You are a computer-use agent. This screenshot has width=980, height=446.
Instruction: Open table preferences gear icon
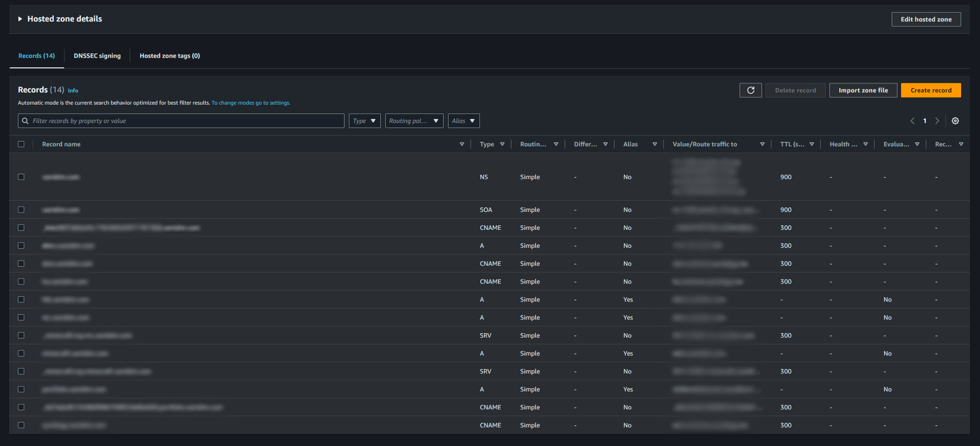955,121
